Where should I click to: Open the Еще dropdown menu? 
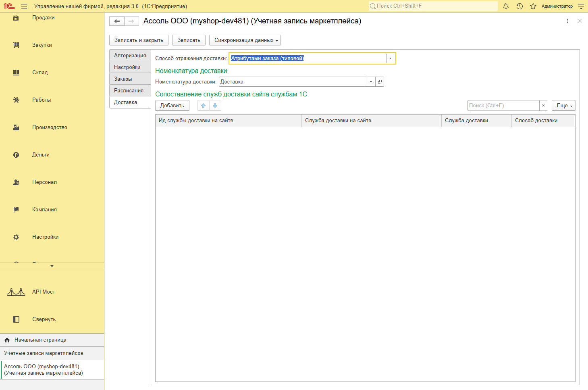tap(563, 106)
